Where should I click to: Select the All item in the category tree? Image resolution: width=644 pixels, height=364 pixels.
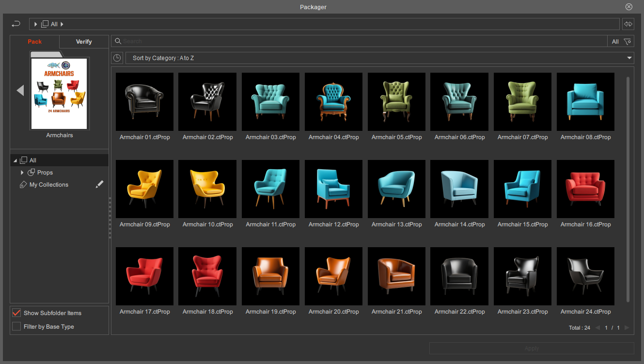[59, 160]
